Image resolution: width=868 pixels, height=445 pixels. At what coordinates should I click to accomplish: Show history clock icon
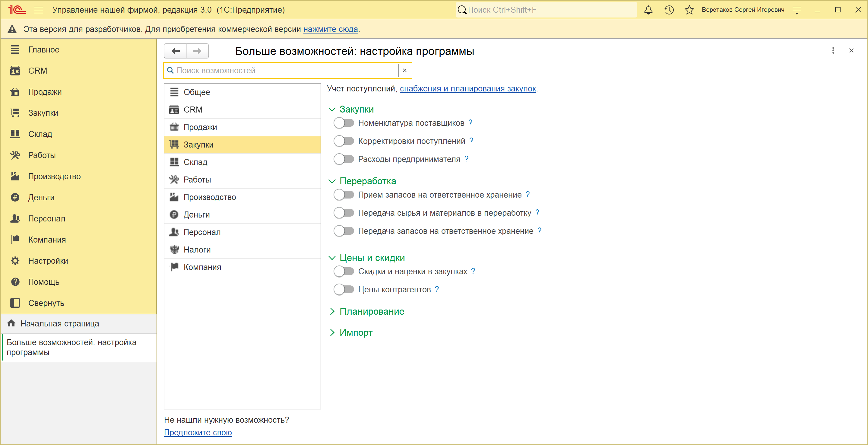pos(669,10)
